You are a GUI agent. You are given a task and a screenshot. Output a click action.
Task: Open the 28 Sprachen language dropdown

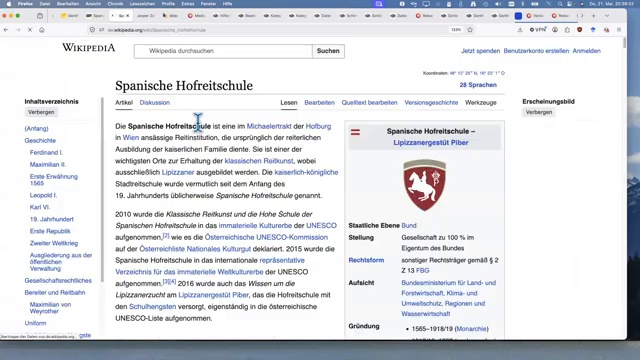(478, 85)
